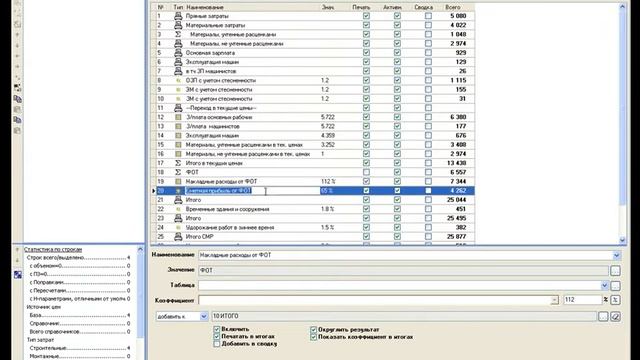Click the printer icon in row 23 Итого
Screen dimensions: 640x360
(178, 218)
